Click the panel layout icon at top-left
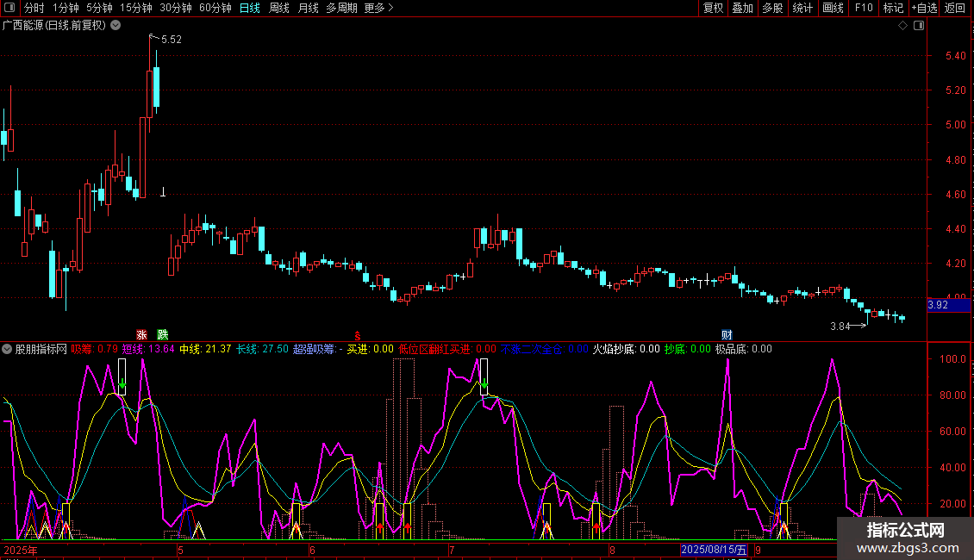The height and width of the screenshot is (560, 974). tap(9, 8)
